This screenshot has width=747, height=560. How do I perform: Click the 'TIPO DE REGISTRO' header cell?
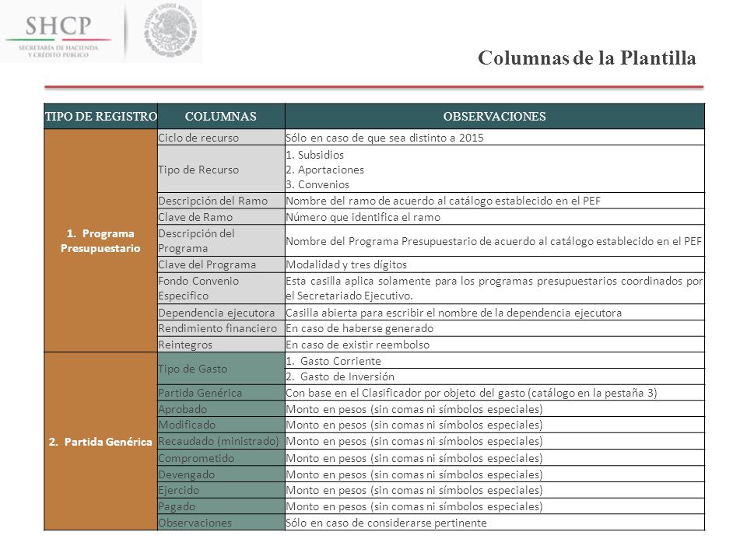(100, 116)
